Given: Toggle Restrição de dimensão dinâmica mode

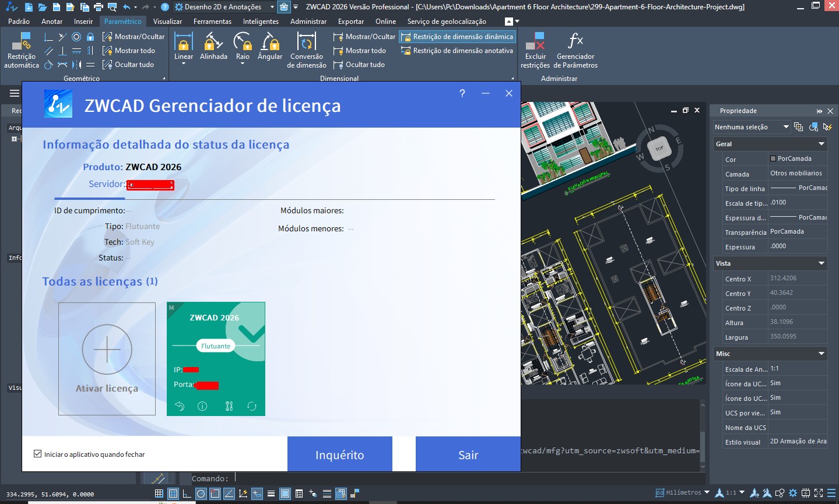Looking at the screenshot, I should pos(457,37).
